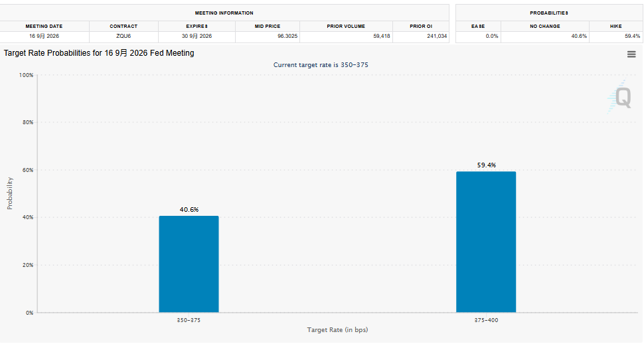The width and height of the screenshot is (644, 344).
Task: Click the Hike probability header
Action: click(615, 27)
